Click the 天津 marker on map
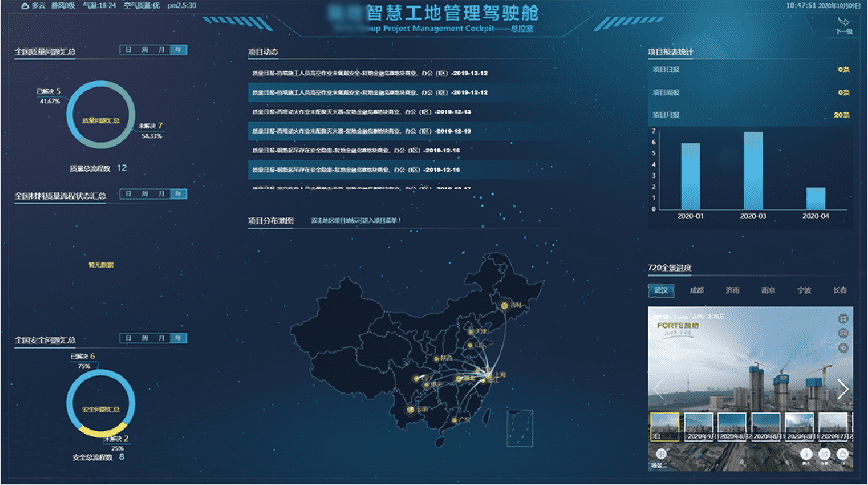Viewport: 868px width, 485px height. 471,331
